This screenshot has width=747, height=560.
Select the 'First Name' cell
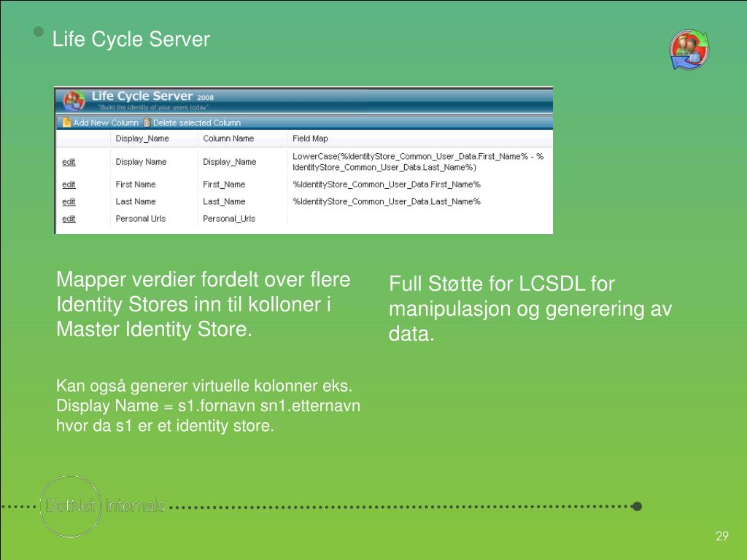point(135,184)
